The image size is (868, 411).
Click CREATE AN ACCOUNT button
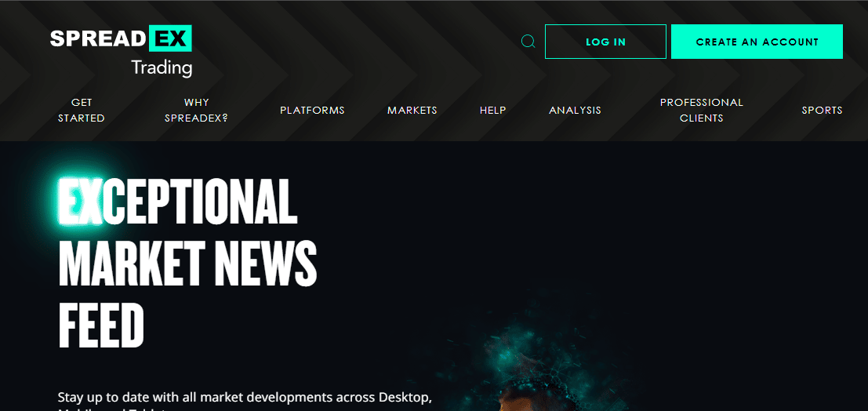tap(757, 42)
